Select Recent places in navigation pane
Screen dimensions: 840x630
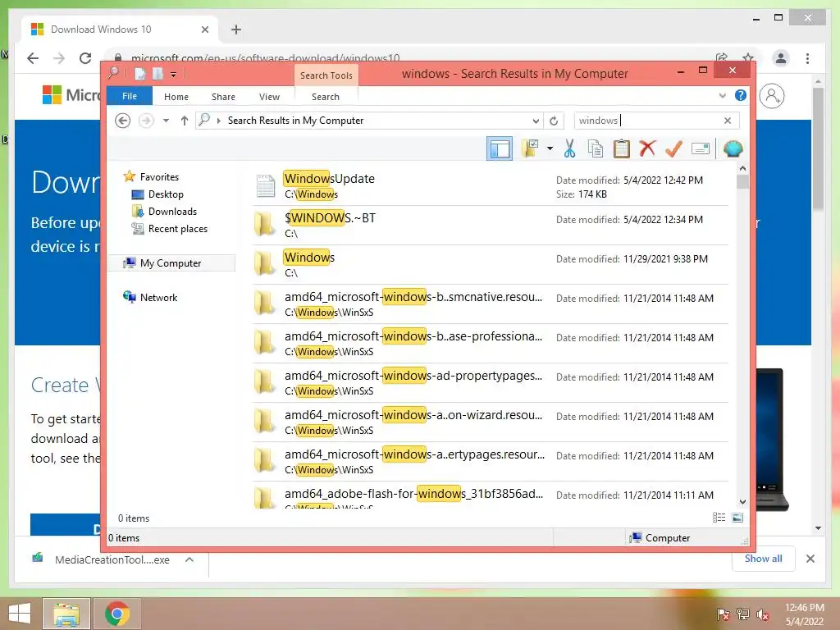pyautogui.click(x=177, y=229)
